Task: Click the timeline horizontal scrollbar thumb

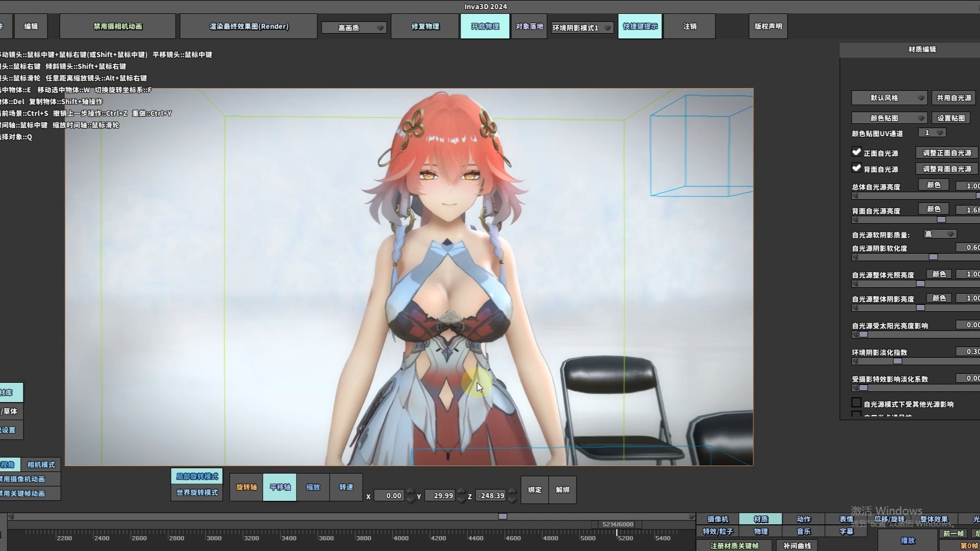Action: click(x=502, y=516)
